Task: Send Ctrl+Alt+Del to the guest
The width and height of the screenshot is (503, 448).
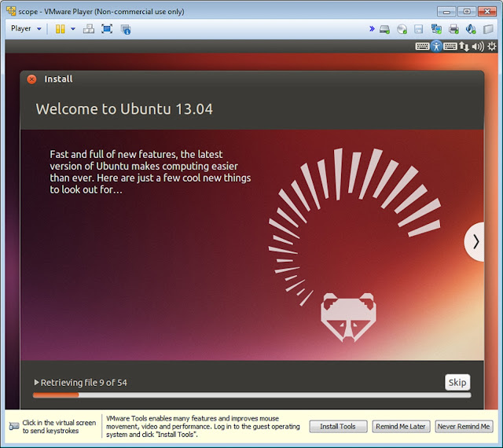Action: pos(89,29)
